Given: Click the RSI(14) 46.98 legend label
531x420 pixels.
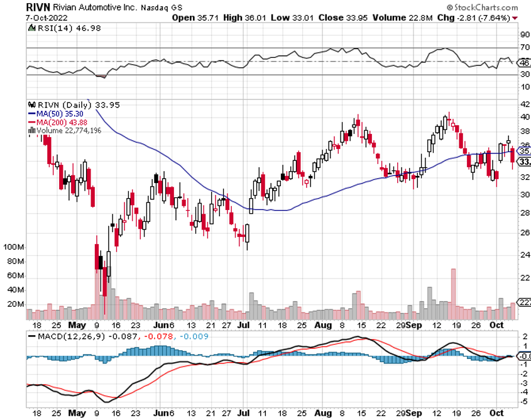Looking at the screenshot, I should pyautogui.click(x=69, y=28).
